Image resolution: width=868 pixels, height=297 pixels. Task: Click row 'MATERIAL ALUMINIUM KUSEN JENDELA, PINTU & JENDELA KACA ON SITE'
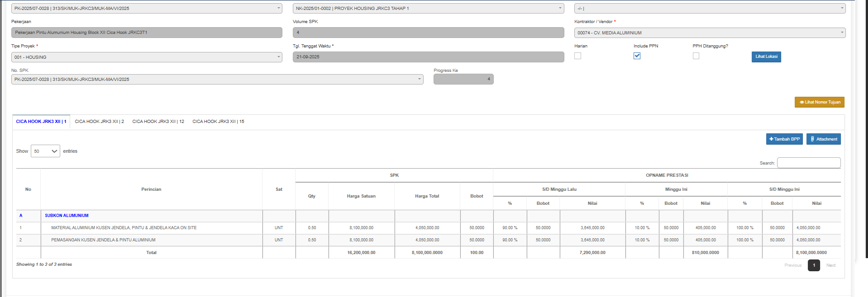click(428, 228)
